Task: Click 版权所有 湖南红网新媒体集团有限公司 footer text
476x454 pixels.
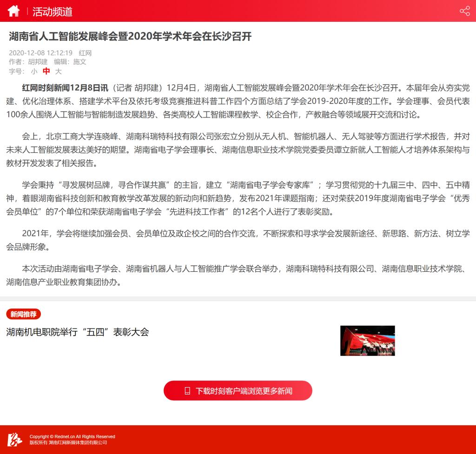Action: 68,442
